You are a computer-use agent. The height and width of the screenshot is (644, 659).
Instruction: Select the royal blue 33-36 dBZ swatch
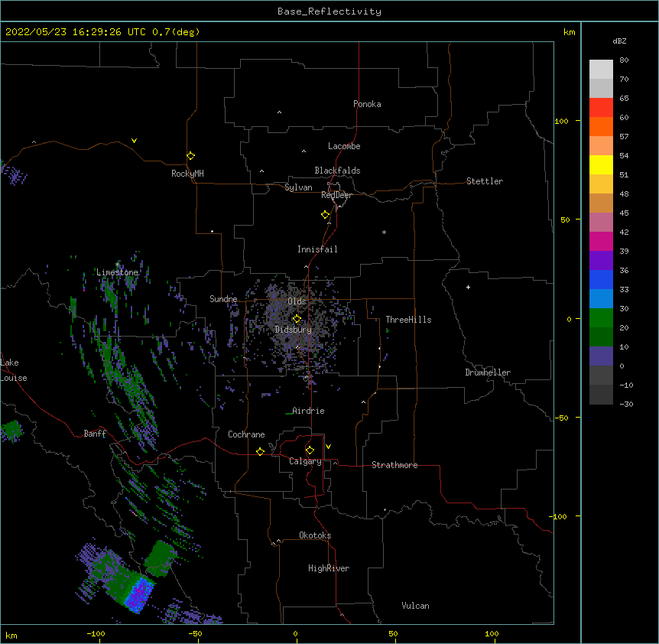[601, 279]
